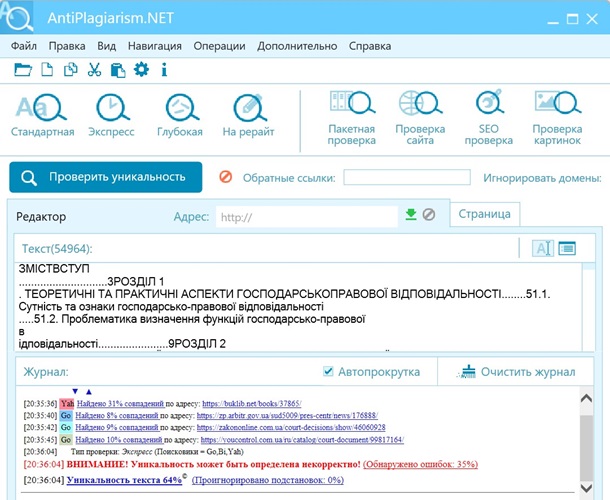Click Обнаружено ошибок: 35% link
This screenshot has width=610, height=500.
(x=420, y=464)
